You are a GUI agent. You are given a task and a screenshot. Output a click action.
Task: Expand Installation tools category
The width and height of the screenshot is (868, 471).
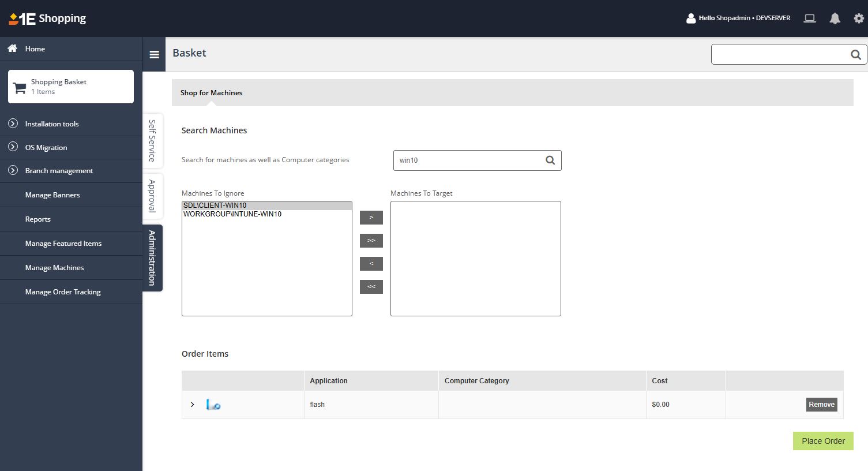tap(13, 124)
